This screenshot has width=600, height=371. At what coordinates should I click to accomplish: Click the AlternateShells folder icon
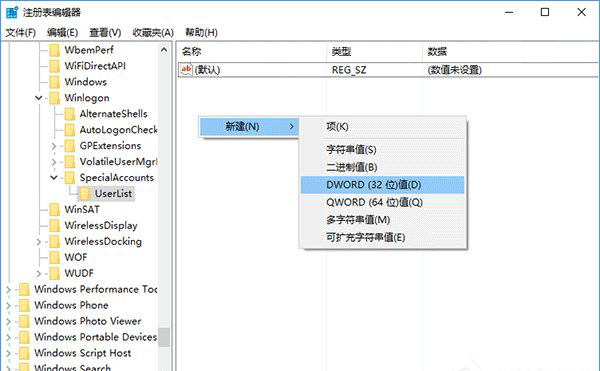click(70, 114)
